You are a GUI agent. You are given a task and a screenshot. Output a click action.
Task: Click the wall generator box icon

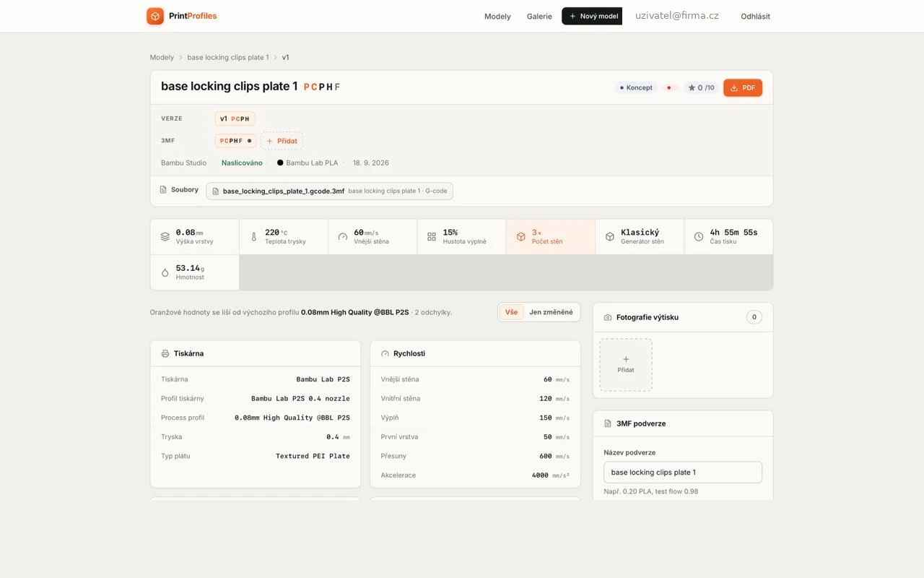tap(610, 236)
